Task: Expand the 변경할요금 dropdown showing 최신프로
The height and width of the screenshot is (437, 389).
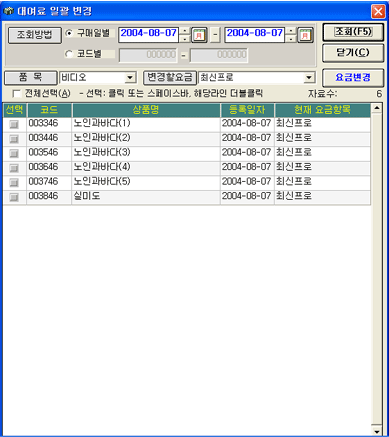Action: pyautogui.click(x=309, y=78)
